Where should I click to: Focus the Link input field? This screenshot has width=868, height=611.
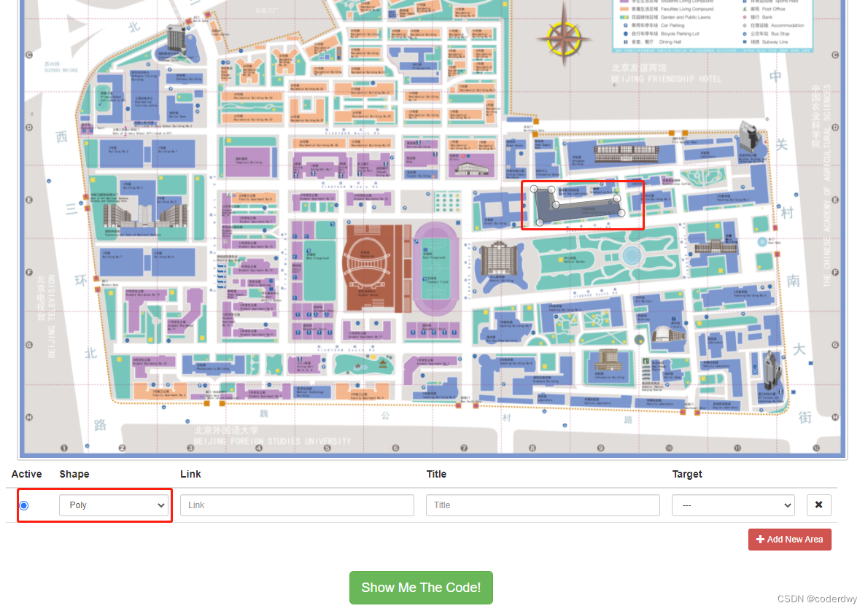pos(297,505)
